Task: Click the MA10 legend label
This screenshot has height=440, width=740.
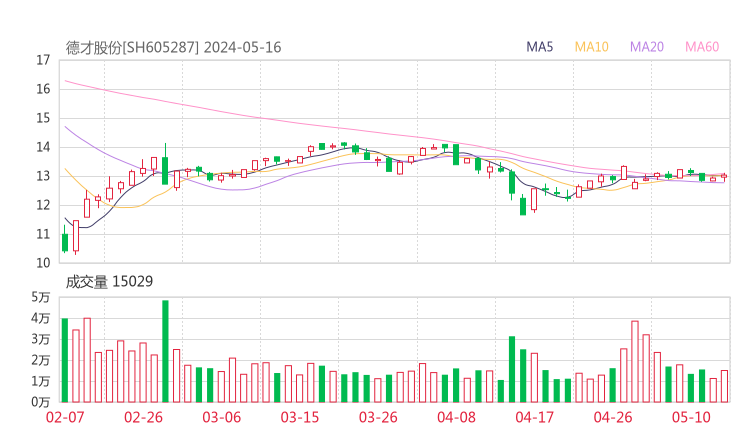Action: pos(591,47)
